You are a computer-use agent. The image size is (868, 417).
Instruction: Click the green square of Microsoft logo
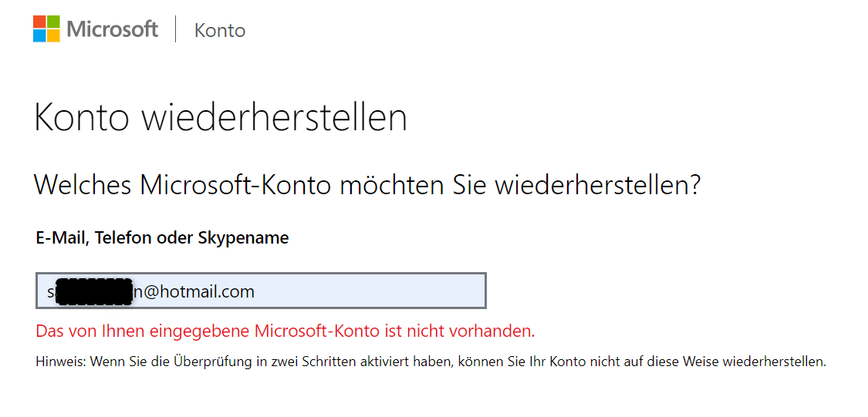click(x=54, y=22)
